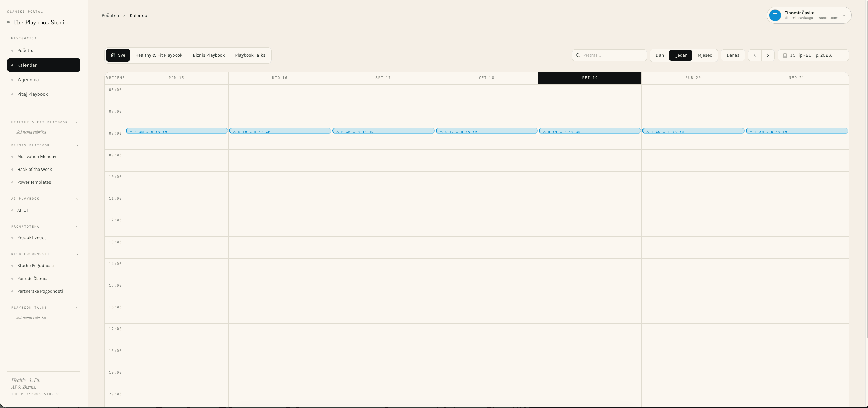Screen dimensions: 868x408
Task: Open Kalendar in the sidebar
Action: point(44,65)
